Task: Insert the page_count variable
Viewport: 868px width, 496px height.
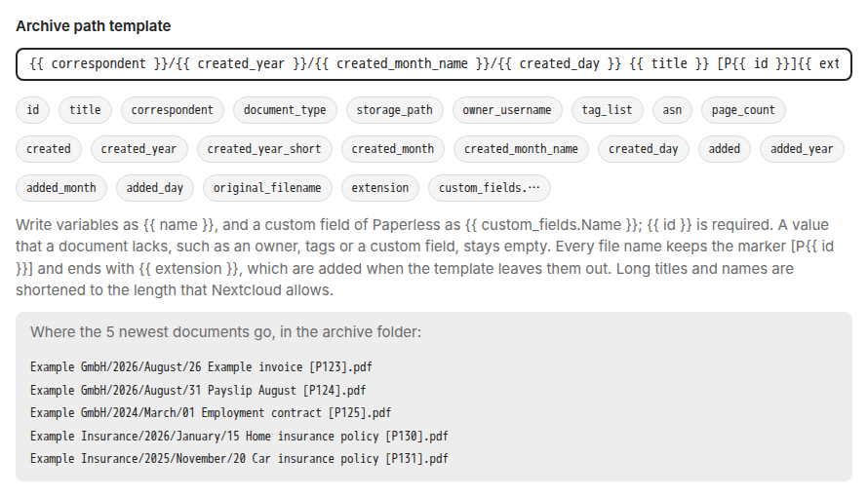Action: [743, 110]
